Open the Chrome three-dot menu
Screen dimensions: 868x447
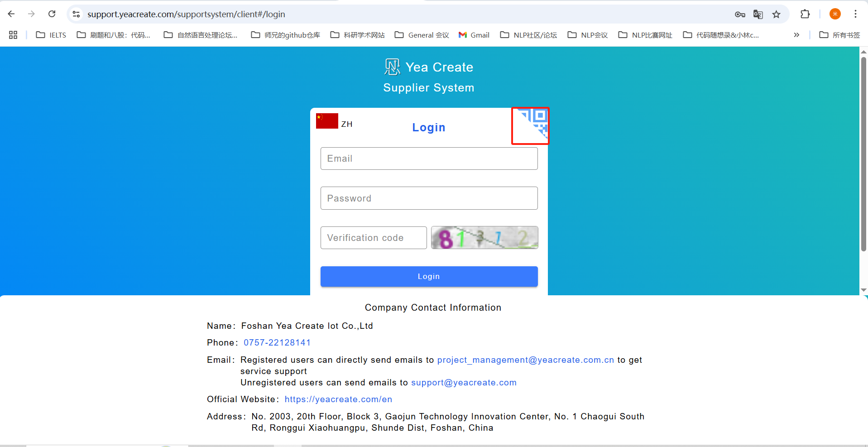855,14
